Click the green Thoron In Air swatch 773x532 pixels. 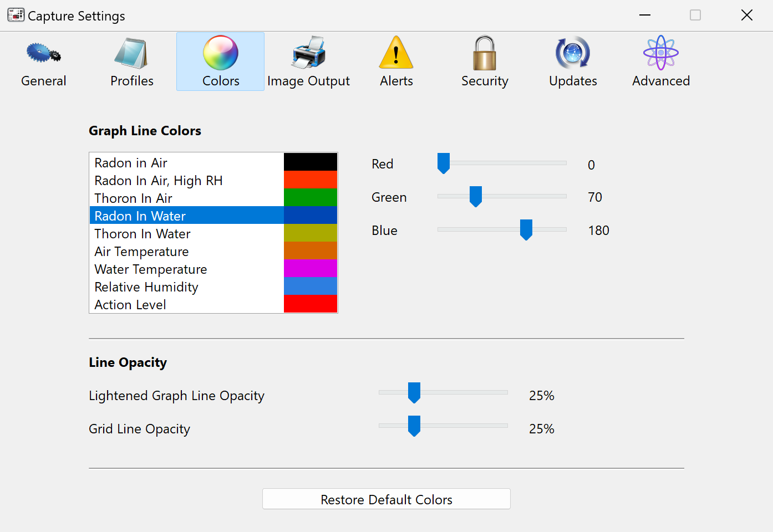[310, 197]
